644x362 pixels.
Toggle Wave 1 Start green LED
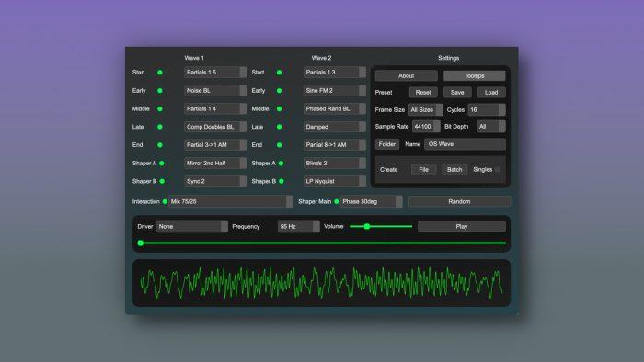[x=160, y=73]
